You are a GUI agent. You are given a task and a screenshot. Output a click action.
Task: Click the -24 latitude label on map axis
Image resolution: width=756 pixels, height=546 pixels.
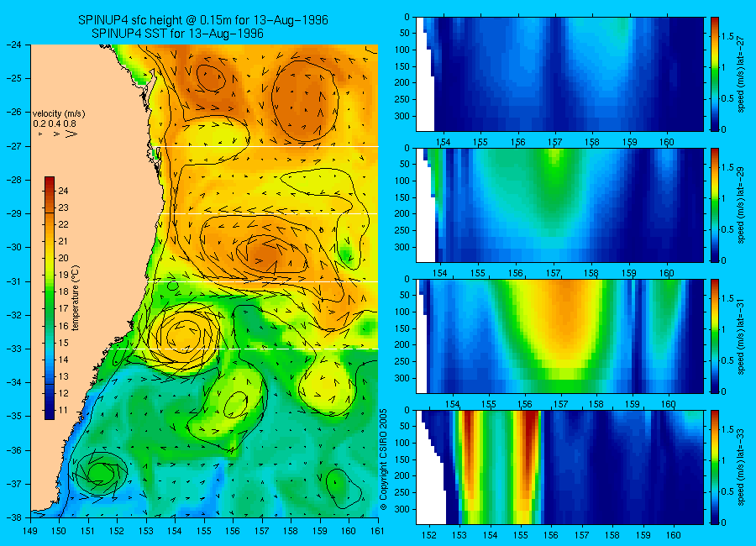tap(14, 45)
